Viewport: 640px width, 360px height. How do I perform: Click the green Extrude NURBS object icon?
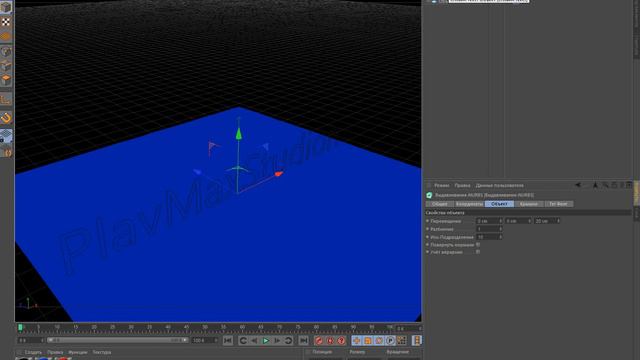coord(429,196)
